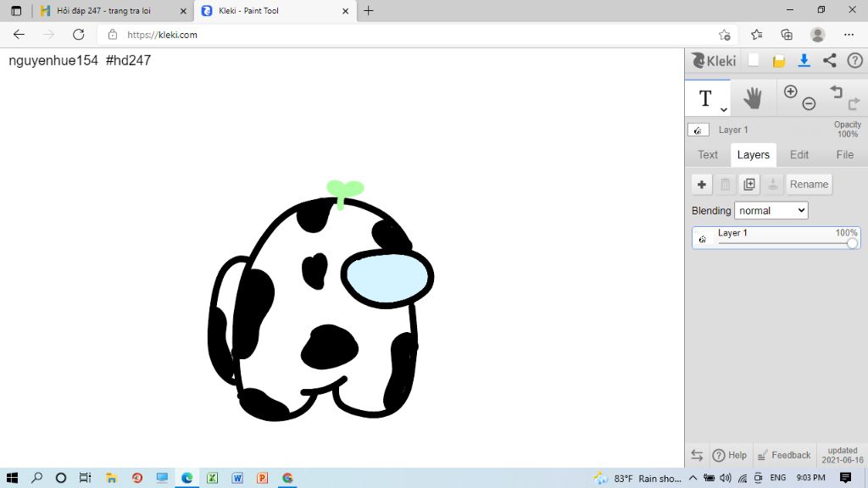Click the Layer 1 row thumbnail
This screenshot has height=488, width=868.
(x=703, y=239)
